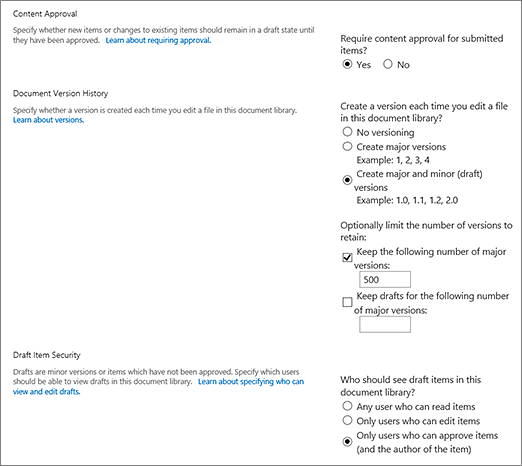Click the Yes label for content approval
Screen dimensions: 522x466
(364, 65)
